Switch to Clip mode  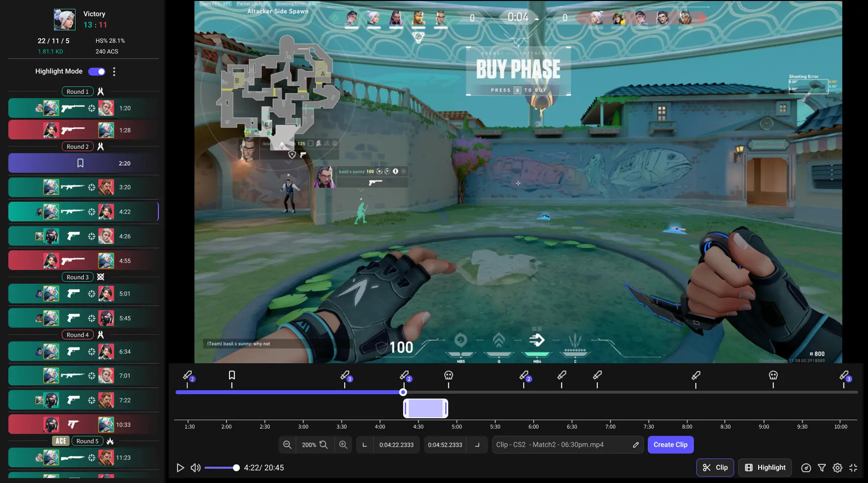click(715, 468)
